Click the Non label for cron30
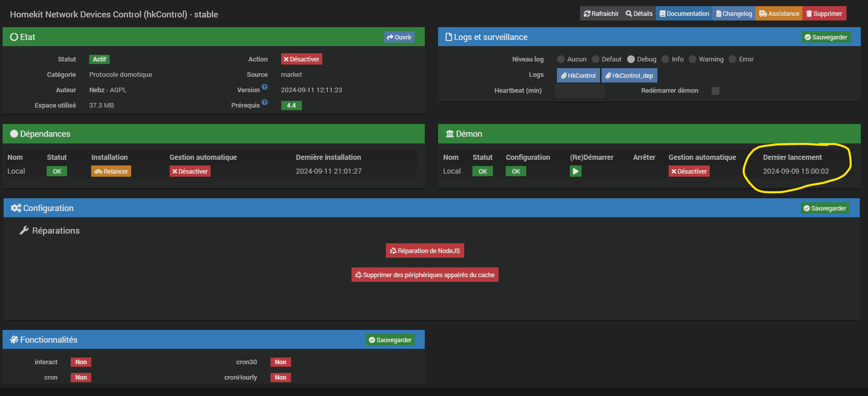 click(x=280, y=362)
